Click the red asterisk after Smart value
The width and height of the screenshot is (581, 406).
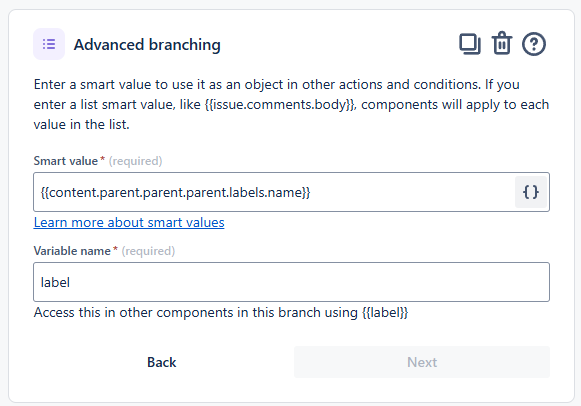click(x=103, y=159)
